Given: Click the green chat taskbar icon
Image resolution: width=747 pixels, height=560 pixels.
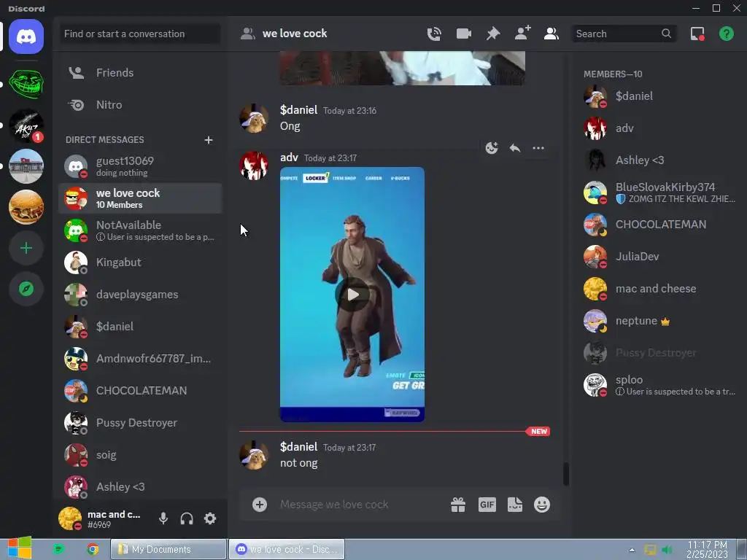Looking at the screenshot, I should point(58,549).
